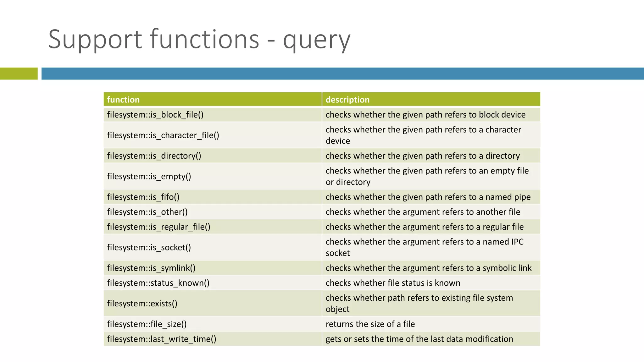Click the filesystem::status_known() cell
644x362 pixels.
[213, 283]
